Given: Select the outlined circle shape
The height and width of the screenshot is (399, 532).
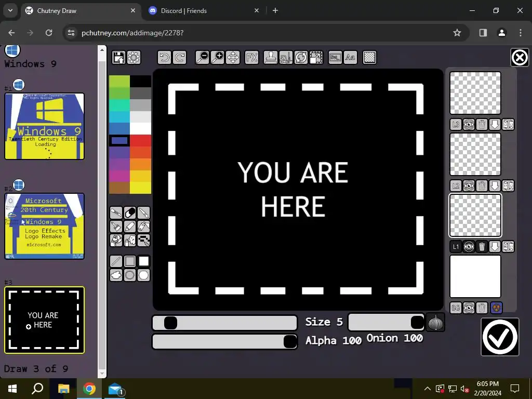Looking at the screenshot, I should point(130,275).
